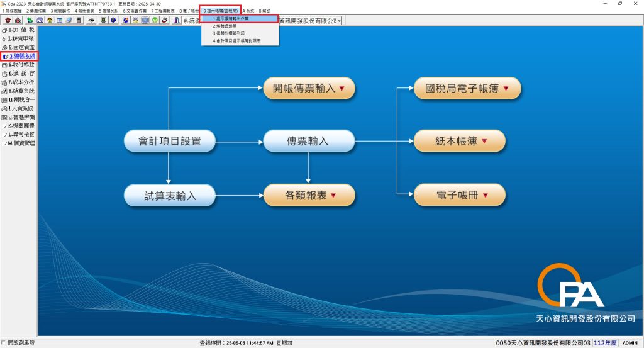The image size is (644, 348).
Task: Open the calculator toolbar icon
Action: [x=79, y=20]
